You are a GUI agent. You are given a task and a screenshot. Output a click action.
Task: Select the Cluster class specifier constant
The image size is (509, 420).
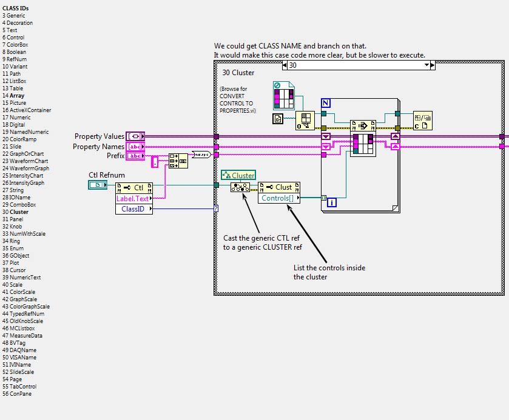point(238,175)
